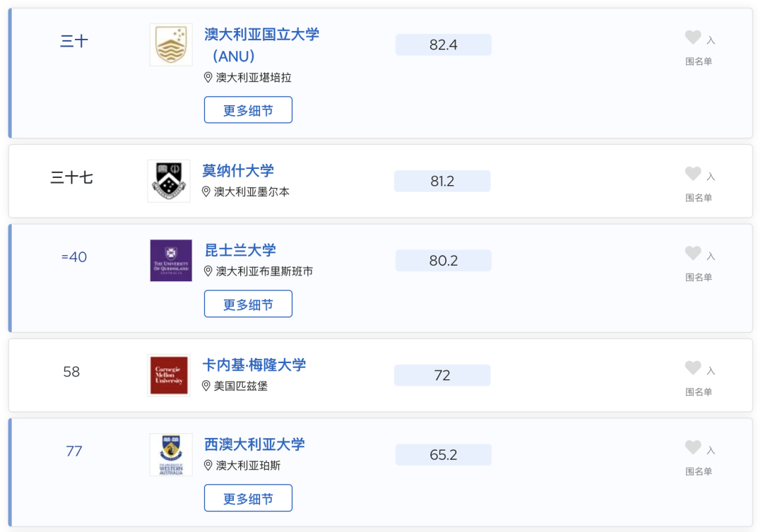Toggle heart shortlist for 昆士兰大学
Screen dimensions: 763x532
tap(692, 253)
